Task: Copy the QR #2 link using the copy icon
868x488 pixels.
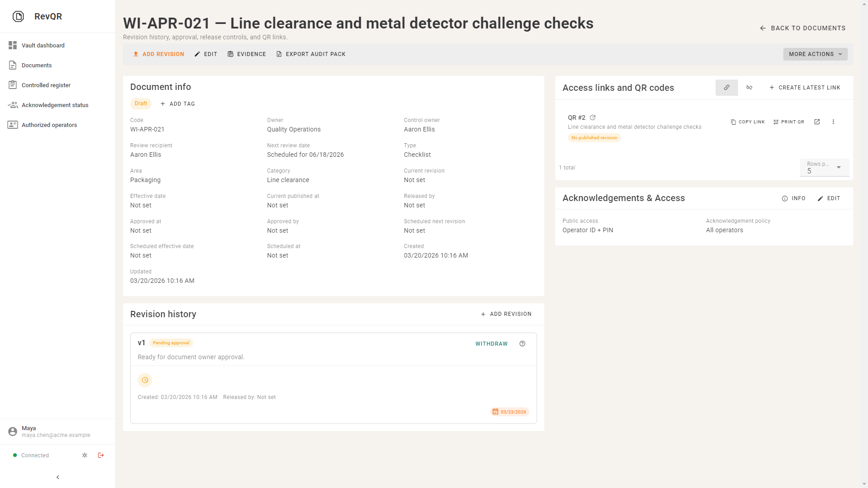Action: [733, 122]
